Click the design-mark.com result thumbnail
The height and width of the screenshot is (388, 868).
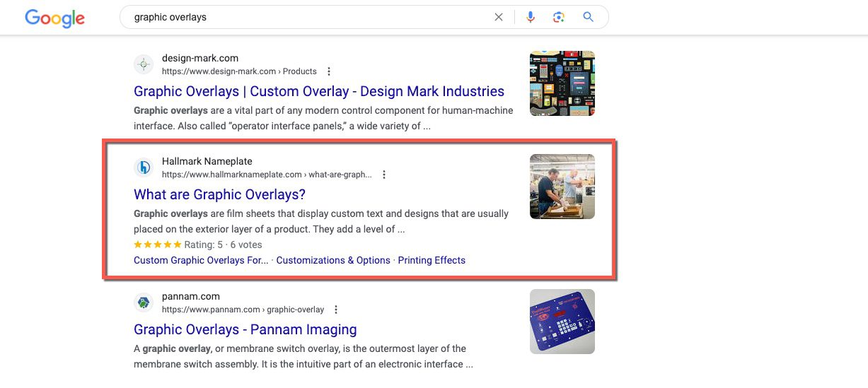(x=562, y=83)
